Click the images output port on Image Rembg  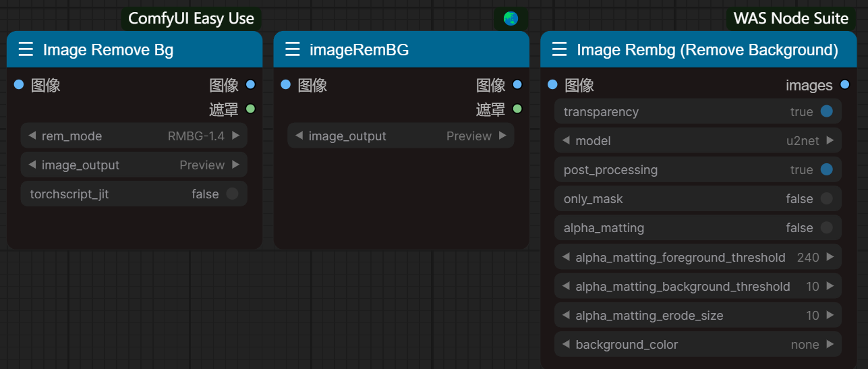tap(844, 85)
